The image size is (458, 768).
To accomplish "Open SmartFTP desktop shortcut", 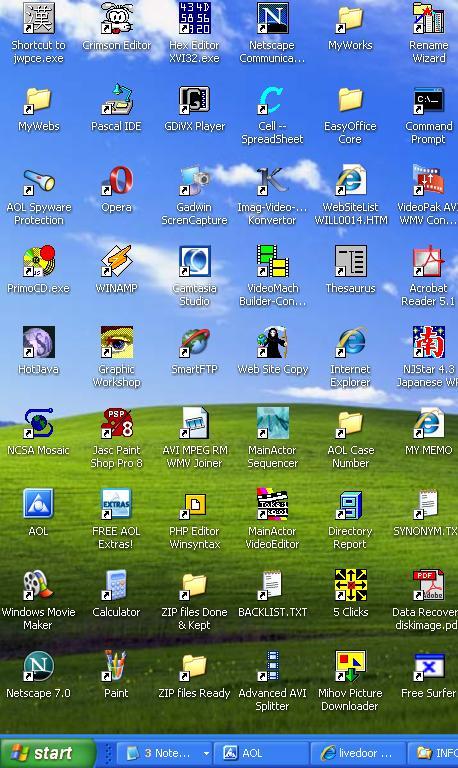I will coord(194,342).
